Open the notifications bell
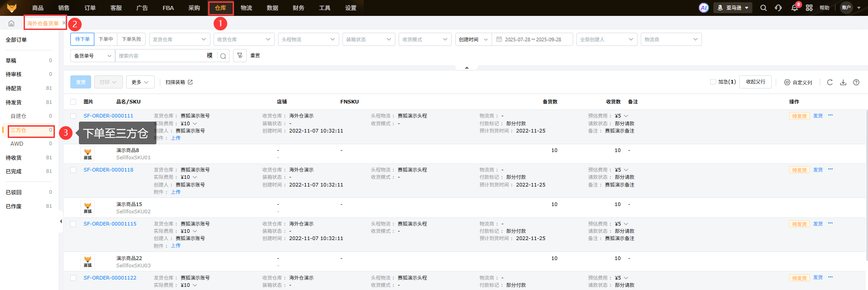The height and width of the screenshot is (290, 868). 795,8
